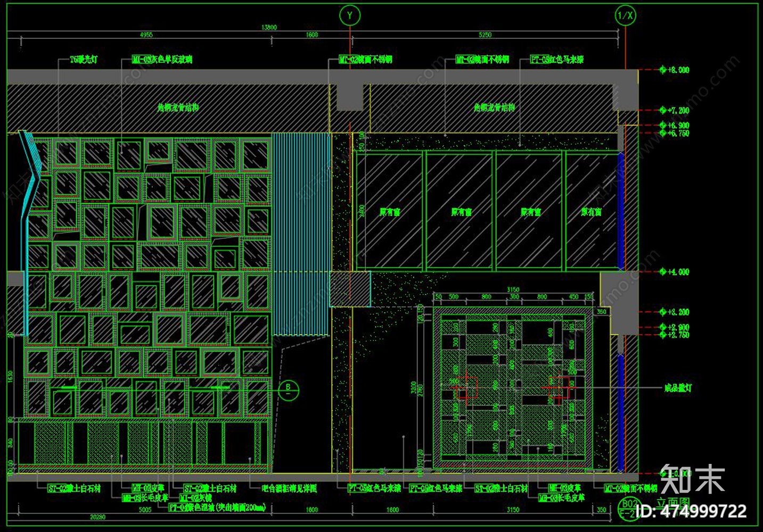Select the 吧台酒柜请见详图 annotation
The image size is (763, 532).
(289, 488)
